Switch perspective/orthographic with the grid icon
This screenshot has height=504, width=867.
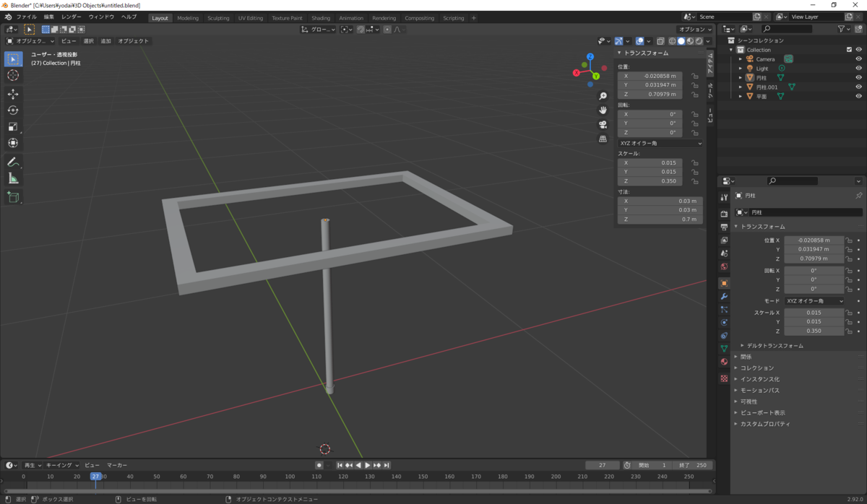coord(603,139)
